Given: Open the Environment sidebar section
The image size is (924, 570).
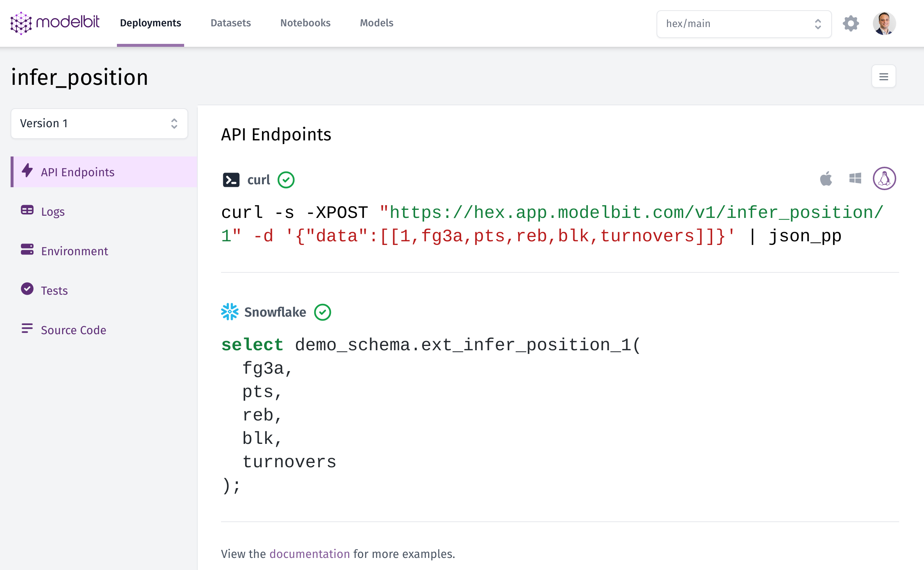Looking at the screenshot, I should point(74,251).
